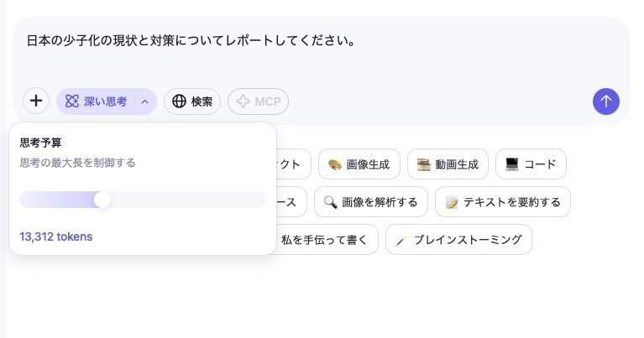Toggle the 検索 web search option
Image resolution: width=644 pixels, height=338 pixels.
pos(192,101)
